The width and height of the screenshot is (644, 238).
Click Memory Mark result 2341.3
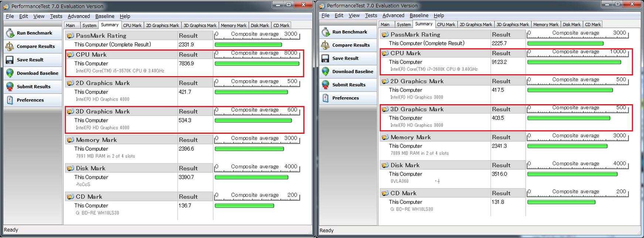coord(499,146)
